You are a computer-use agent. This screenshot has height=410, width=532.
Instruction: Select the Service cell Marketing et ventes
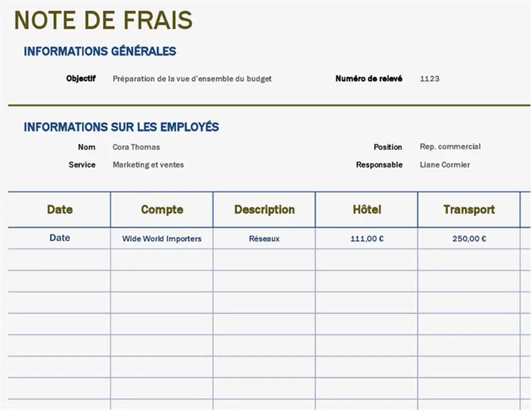coord(148,165)
